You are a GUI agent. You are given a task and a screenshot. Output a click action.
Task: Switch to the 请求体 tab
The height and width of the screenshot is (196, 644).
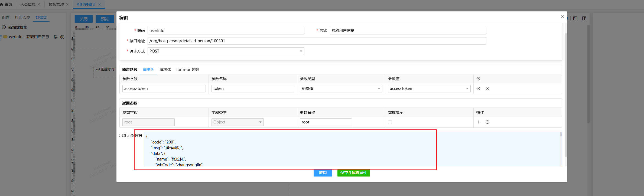(165, 70)
